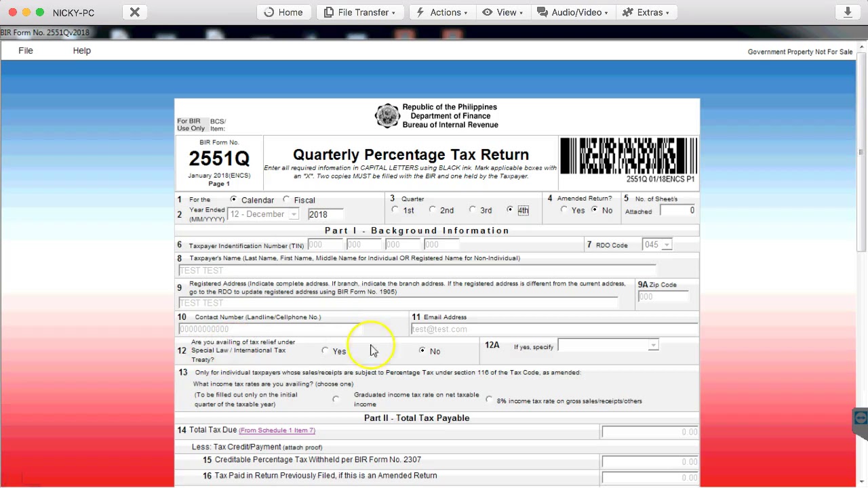This screenshot has height=488, width=868.
Task: Mark Amended Return as Yes
Action: [x=564, y=210]
